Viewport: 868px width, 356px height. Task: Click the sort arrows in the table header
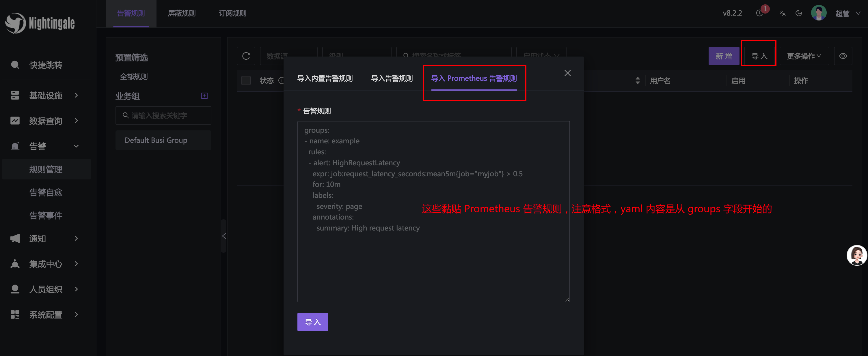tap(638, 80)
